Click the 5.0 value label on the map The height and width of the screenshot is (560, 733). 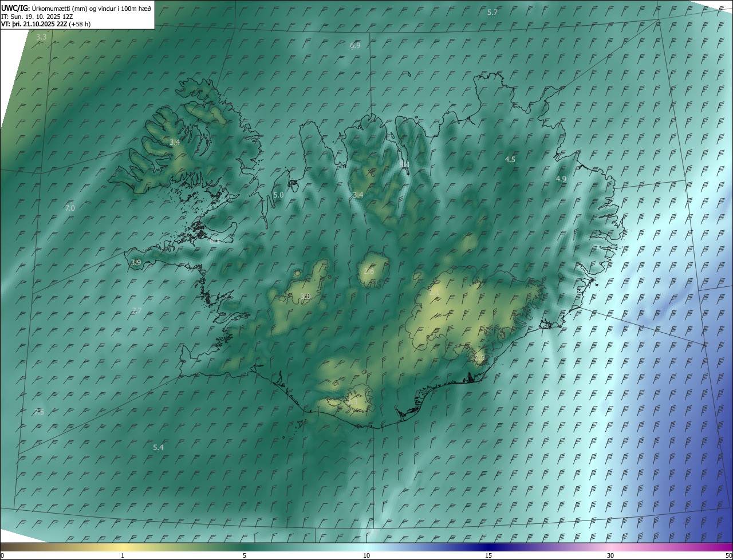pyautogui.click(x=278, y=195)
